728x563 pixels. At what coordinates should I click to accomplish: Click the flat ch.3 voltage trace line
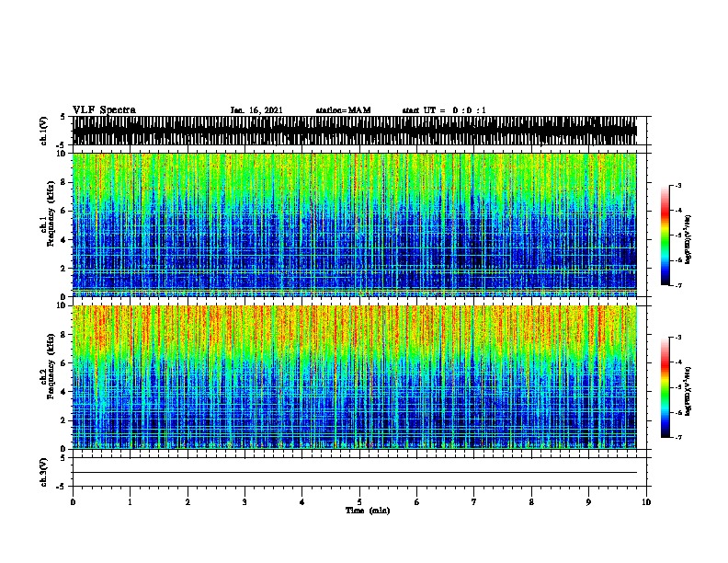point(355,473)
